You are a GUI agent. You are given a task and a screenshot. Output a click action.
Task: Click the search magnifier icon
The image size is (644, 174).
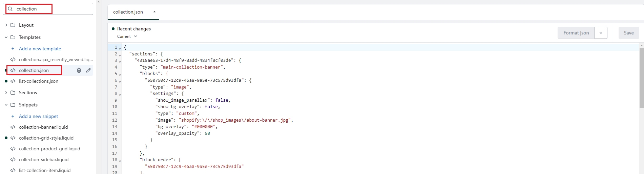pos(10,9)
